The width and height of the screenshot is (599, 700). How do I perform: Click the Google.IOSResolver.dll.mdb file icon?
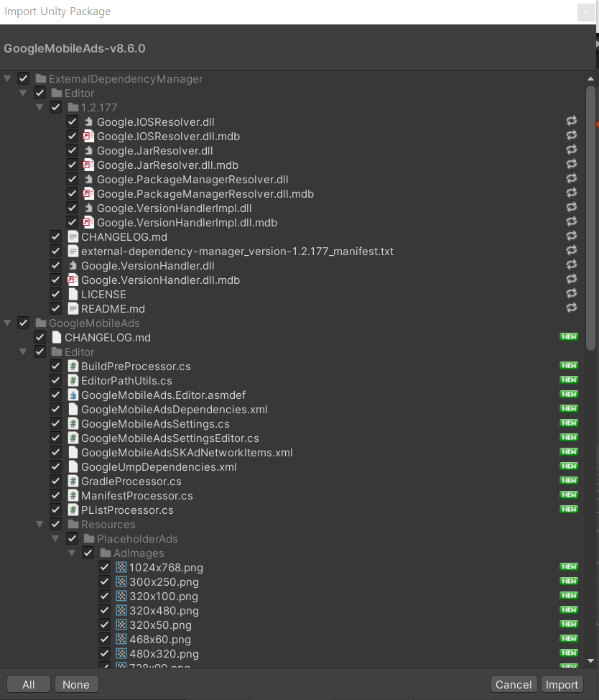89,136
